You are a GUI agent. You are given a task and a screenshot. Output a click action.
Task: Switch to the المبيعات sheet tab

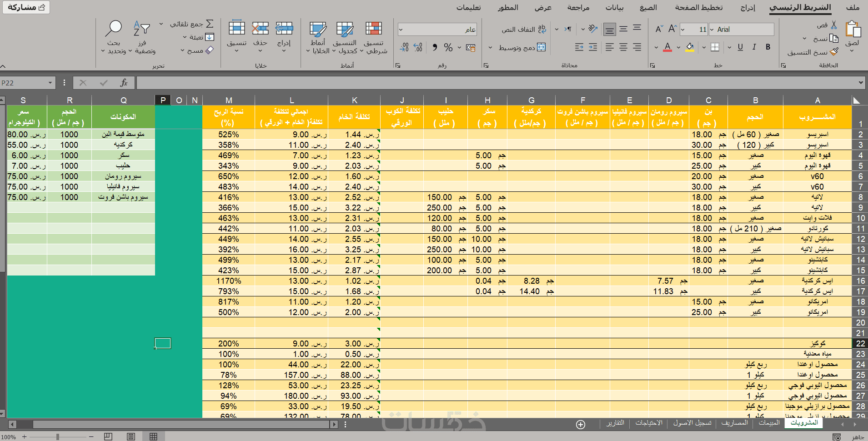click(769, 423)
